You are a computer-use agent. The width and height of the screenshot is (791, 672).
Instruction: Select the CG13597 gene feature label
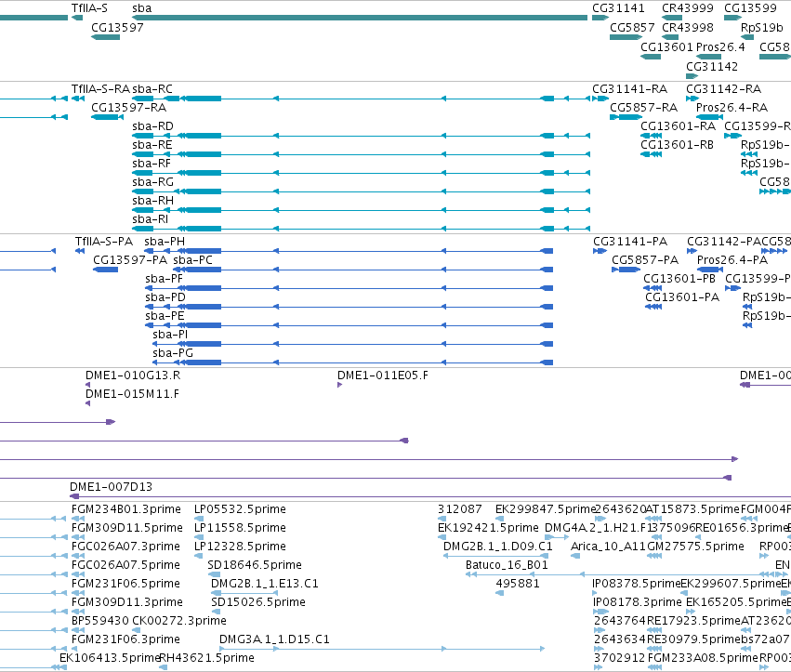click(117, 27)
